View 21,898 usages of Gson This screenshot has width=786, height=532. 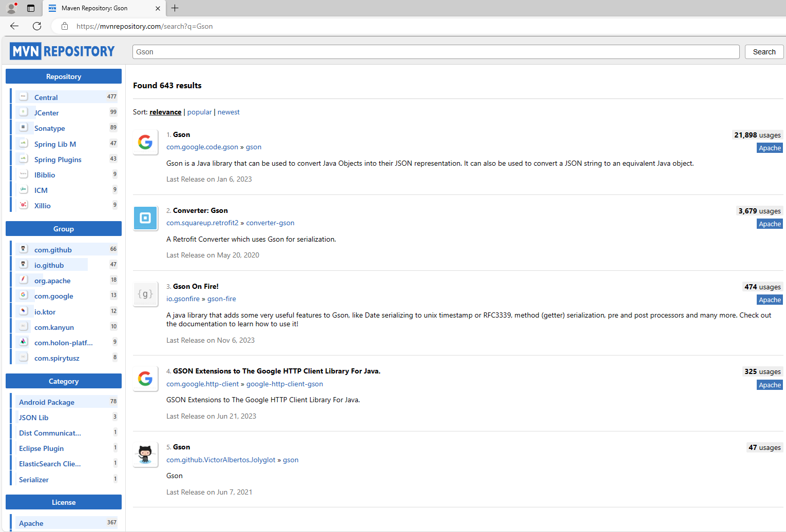[x=757, y=135]
